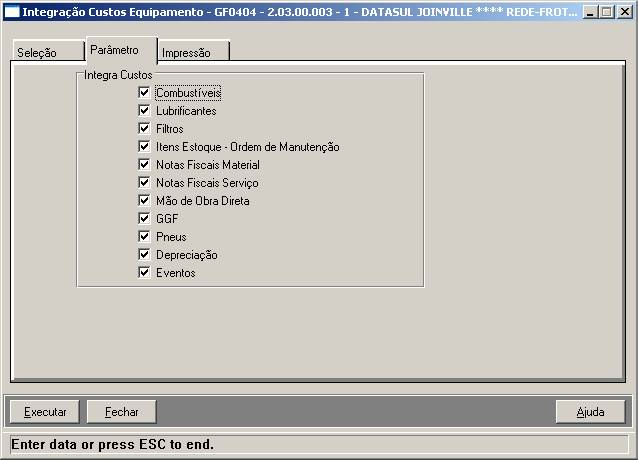The height and width of the screenshot is (460, 638).
Task: Open Ajuda help button
Action: click(590, 412)
